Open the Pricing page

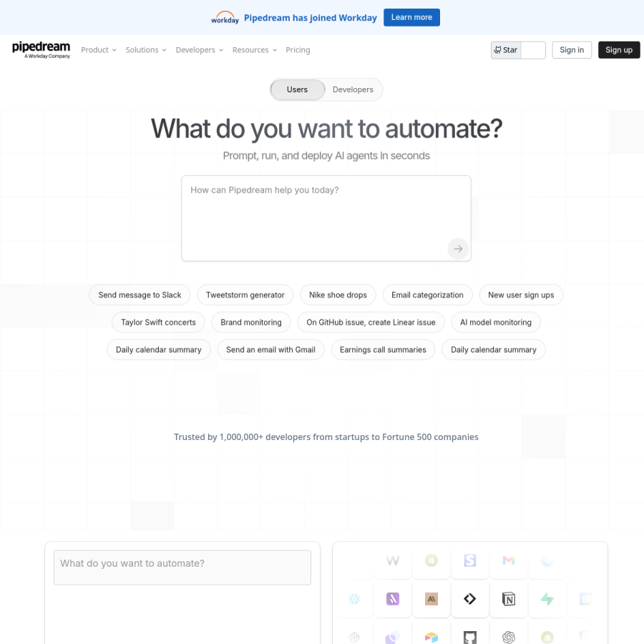coord(298,49)
